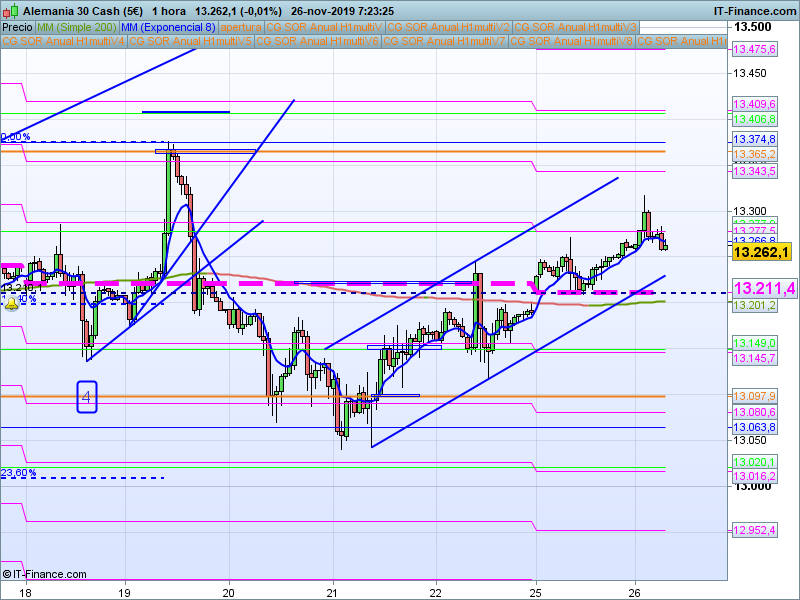Click the 26-nov-2019 7:23:25 timestamp

pyautogui.click(x=342, y=11)
